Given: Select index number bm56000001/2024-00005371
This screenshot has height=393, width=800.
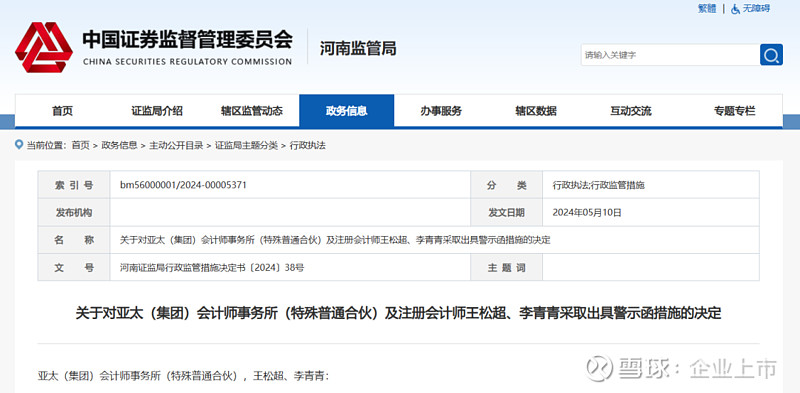Looking at the screenshot, I should [183, 185].
